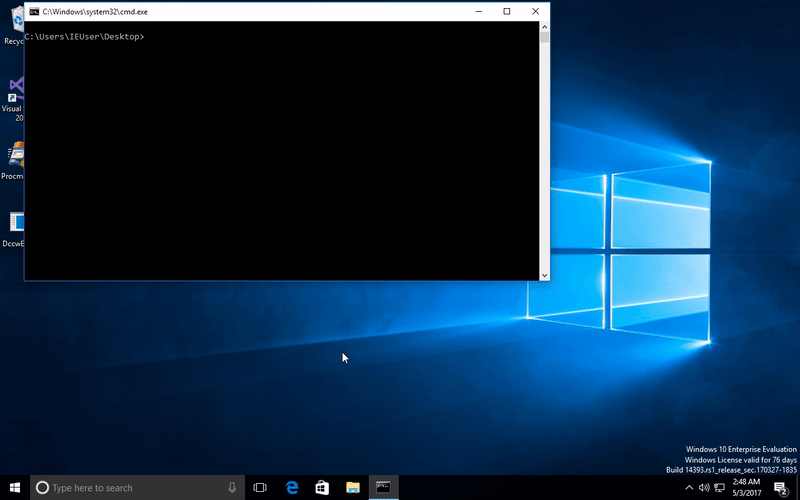
Task: Open the Windows Store from taskbar
Action: point(322,488)
